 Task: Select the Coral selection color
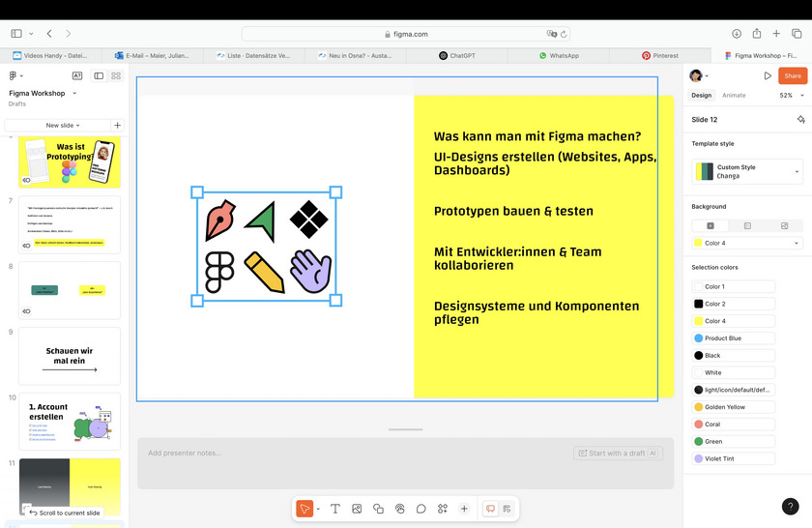tap(734, 425)
